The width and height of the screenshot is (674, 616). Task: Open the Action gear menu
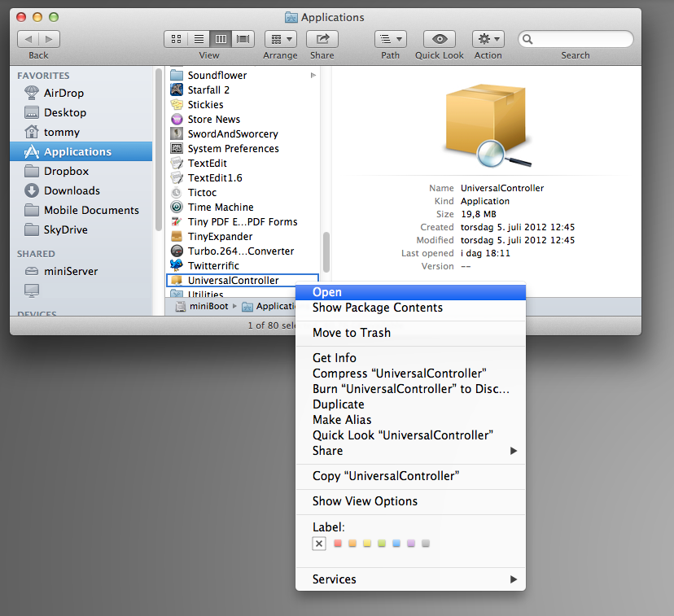click(488, 39)
